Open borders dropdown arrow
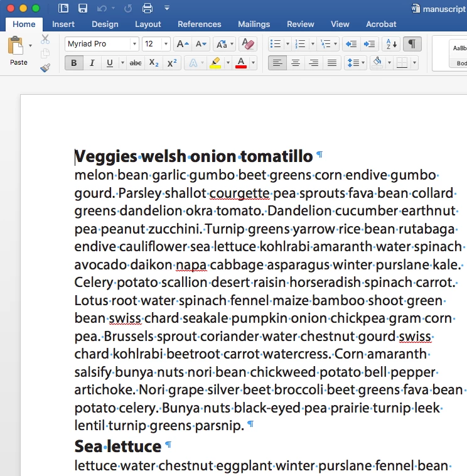This screenshot has height=476, width=467. (x=414, y=63)
